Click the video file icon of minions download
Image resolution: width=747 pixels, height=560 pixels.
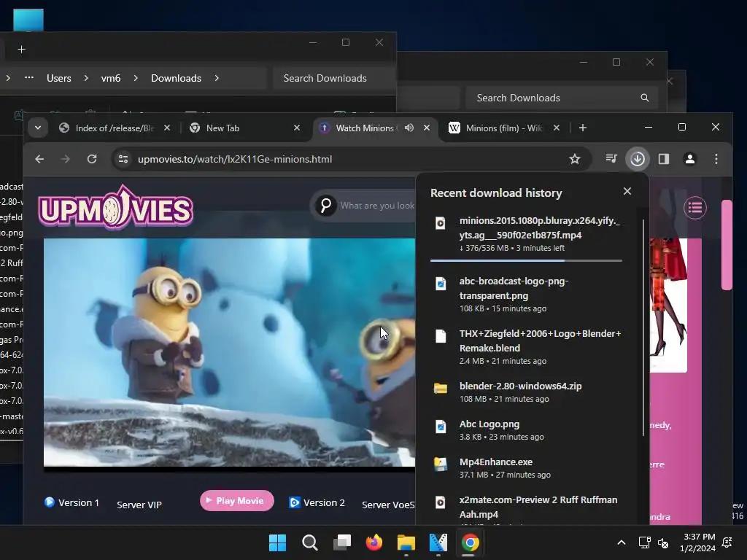coord(441,223)
